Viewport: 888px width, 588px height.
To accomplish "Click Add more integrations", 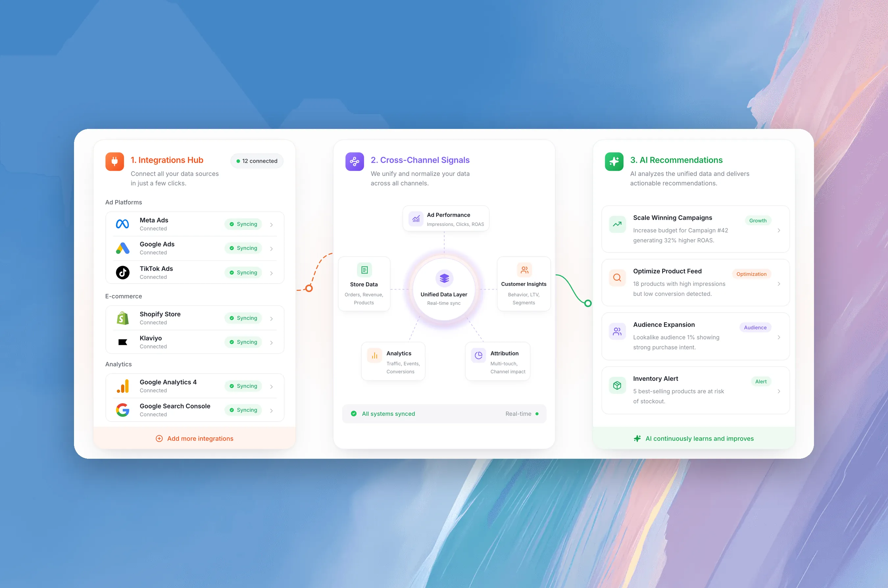I will [x=194, y=438].
